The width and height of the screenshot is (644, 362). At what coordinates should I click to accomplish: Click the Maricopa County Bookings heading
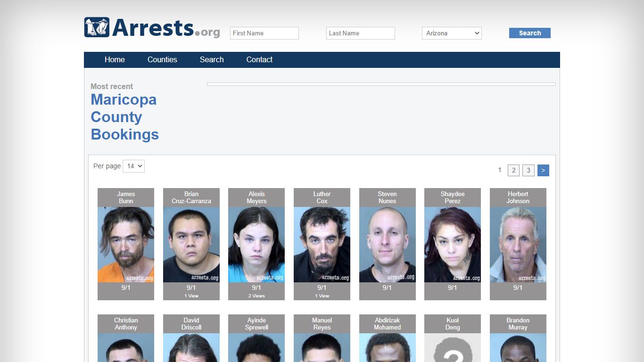tap(124, 117)
